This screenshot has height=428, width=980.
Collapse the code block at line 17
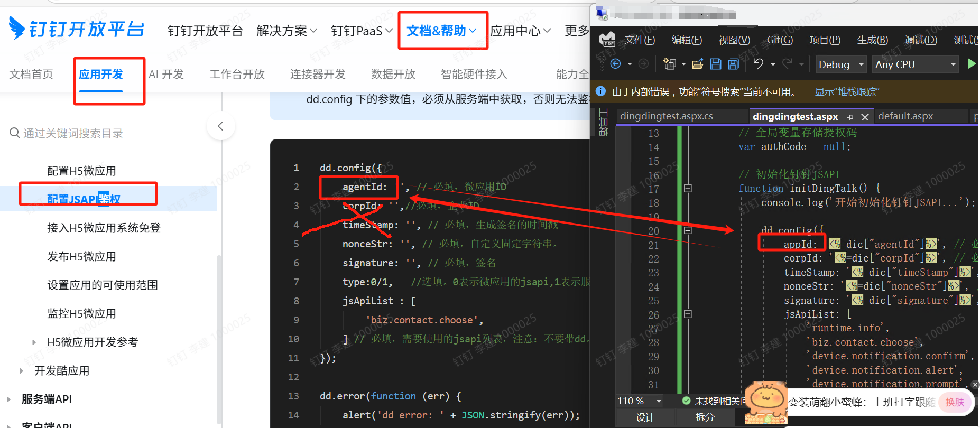(x=688, y=188)
